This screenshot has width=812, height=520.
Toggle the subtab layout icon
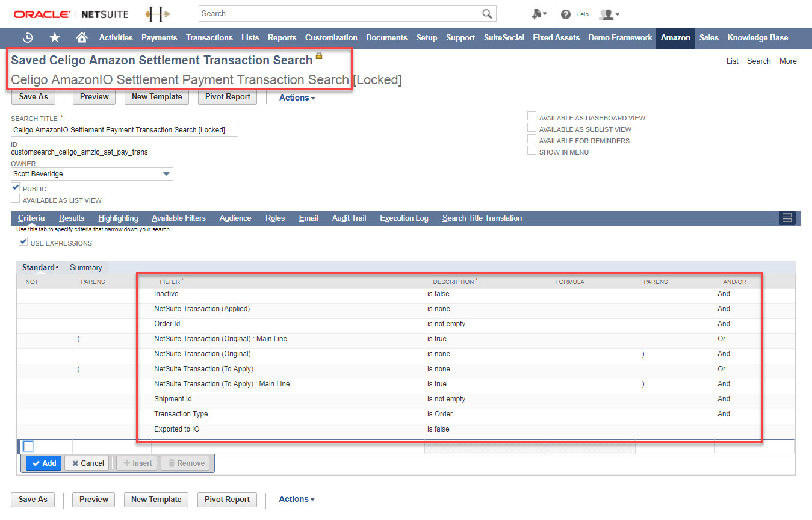point(787,218)
